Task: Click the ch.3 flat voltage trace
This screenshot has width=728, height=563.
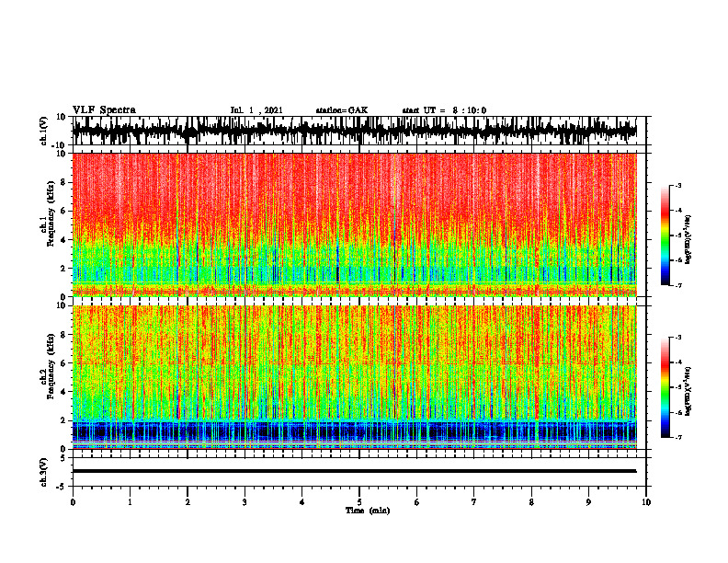Action: pyautogui.click(x=354, y=471)
